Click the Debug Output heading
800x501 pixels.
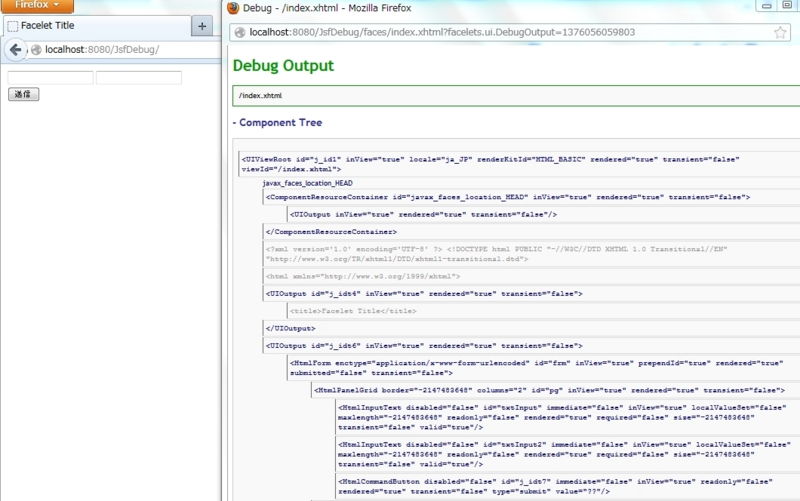(283, 65)
